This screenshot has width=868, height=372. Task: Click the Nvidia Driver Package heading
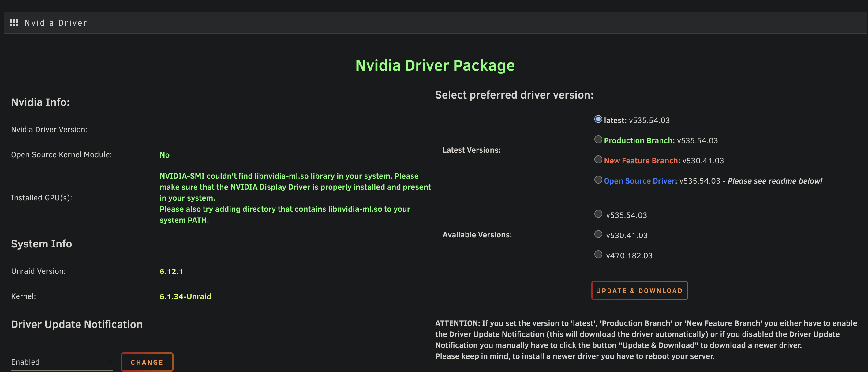435,65
